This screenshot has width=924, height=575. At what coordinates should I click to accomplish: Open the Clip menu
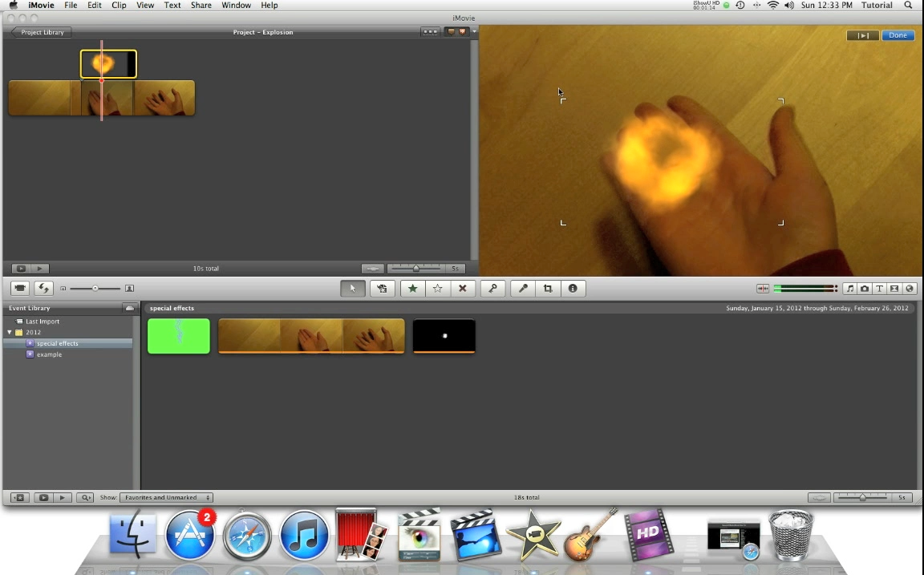click(x=119, y=6)
